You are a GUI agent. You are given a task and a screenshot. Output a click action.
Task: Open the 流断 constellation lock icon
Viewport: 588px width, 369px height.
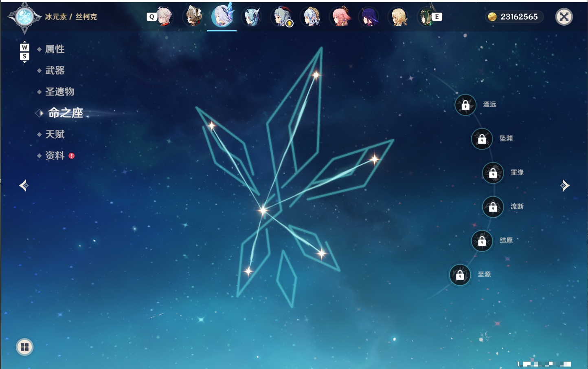(x=493, y=207)
